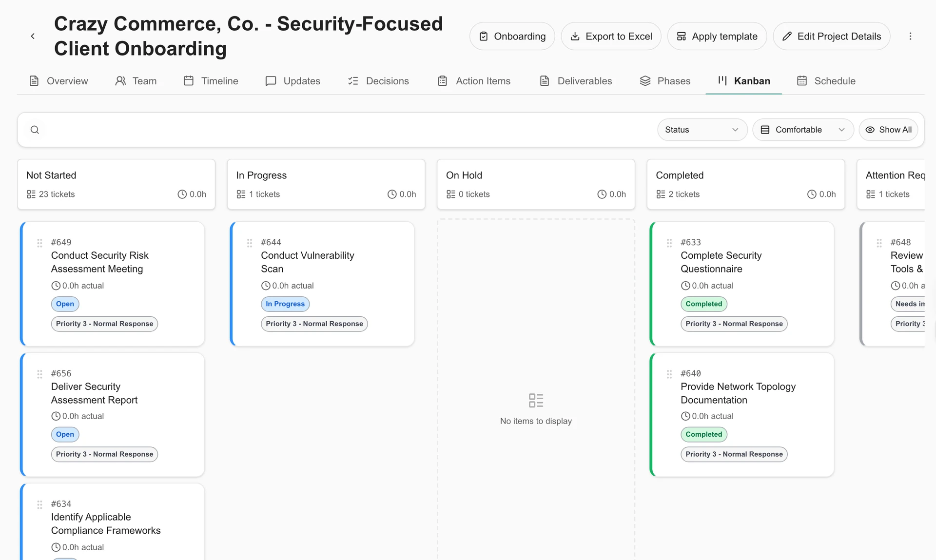Open the Status grouping dropdown

coord(702,130)
